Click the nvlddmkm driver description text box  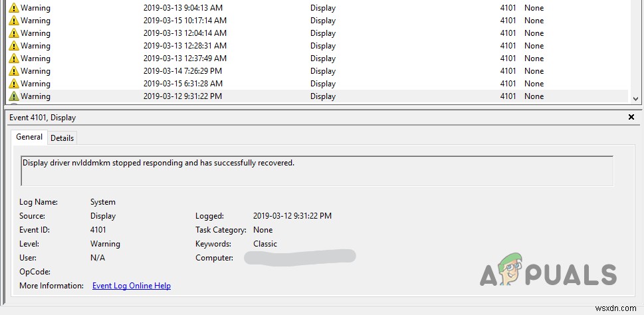[317, 171]
